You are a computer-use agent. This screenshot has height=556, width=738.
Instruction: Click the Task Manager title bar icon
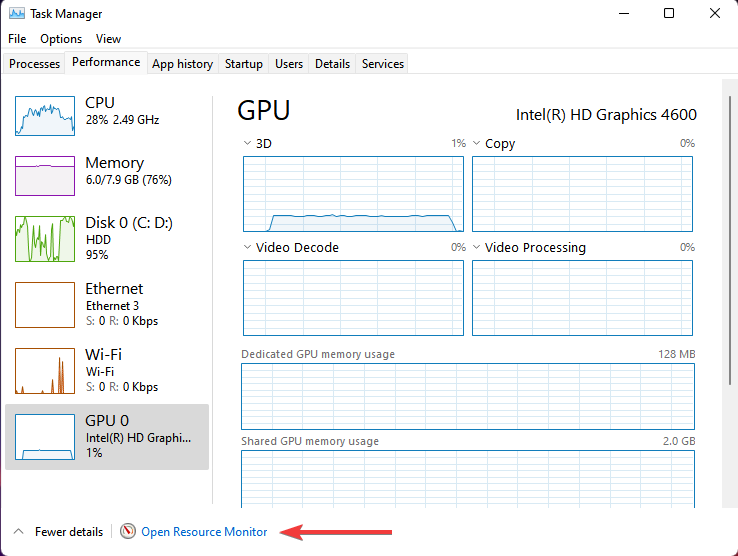15,14
